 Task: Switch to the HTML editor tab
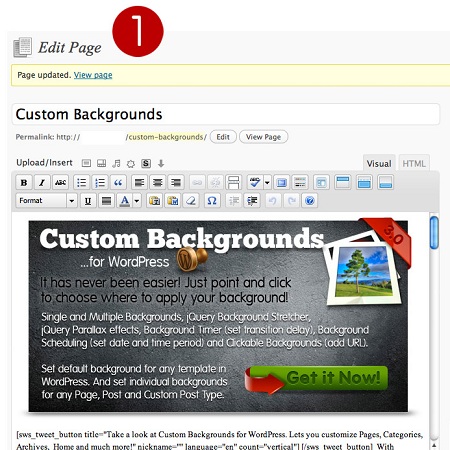click(x=414, y=164)
